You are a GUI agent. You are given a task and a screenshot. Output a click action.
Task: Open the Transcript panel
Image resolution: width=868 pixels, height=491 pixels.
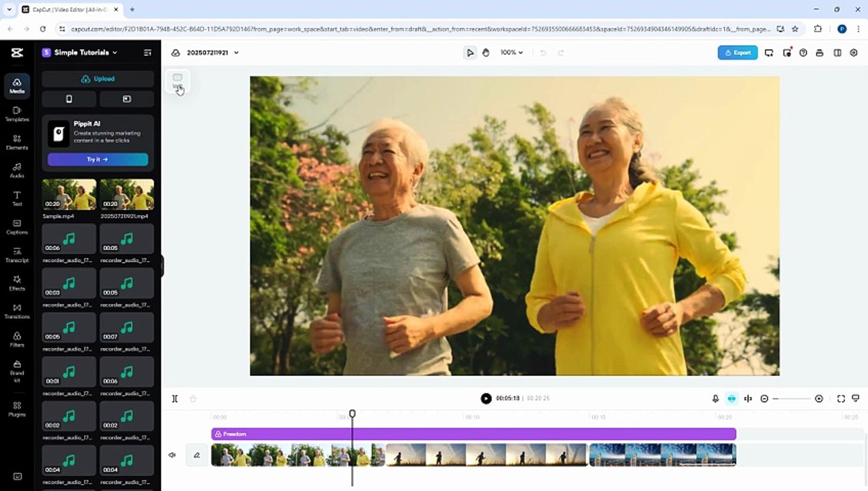[x=17, y=255]
